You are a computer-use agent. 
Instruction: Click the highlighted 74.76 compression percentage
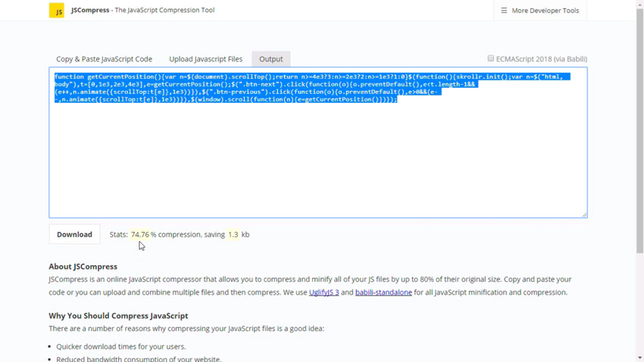pyautogui.click(x=139, y=235)
